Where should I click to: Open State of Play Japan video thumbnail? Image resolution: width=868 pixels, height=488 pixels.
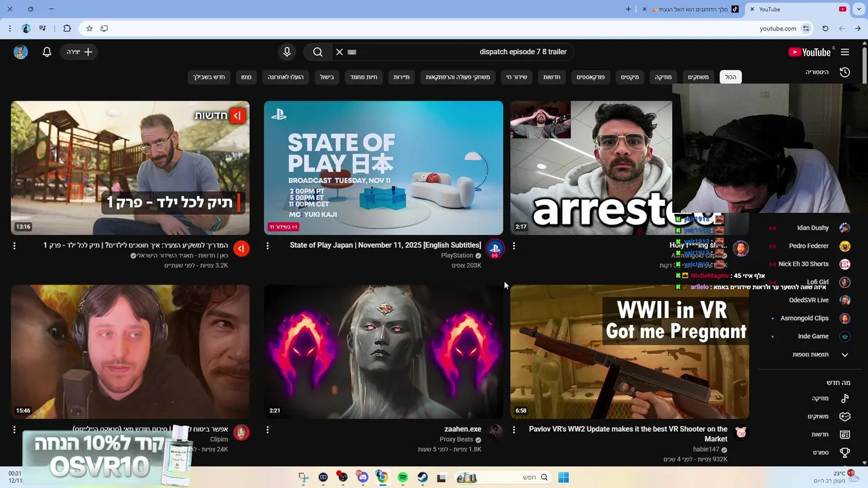[383, 168]
